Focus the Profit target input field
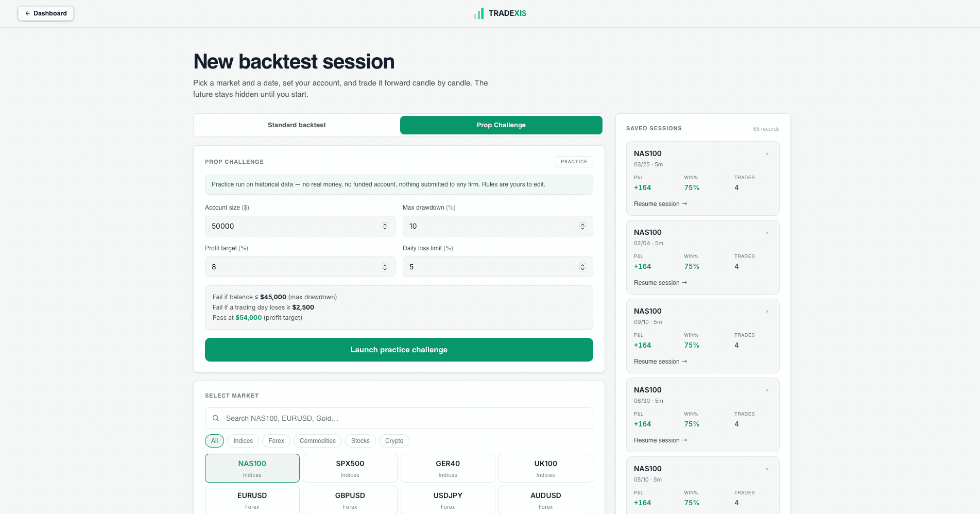980x514 pixels. pyautogui.click(x=300, y=267)
